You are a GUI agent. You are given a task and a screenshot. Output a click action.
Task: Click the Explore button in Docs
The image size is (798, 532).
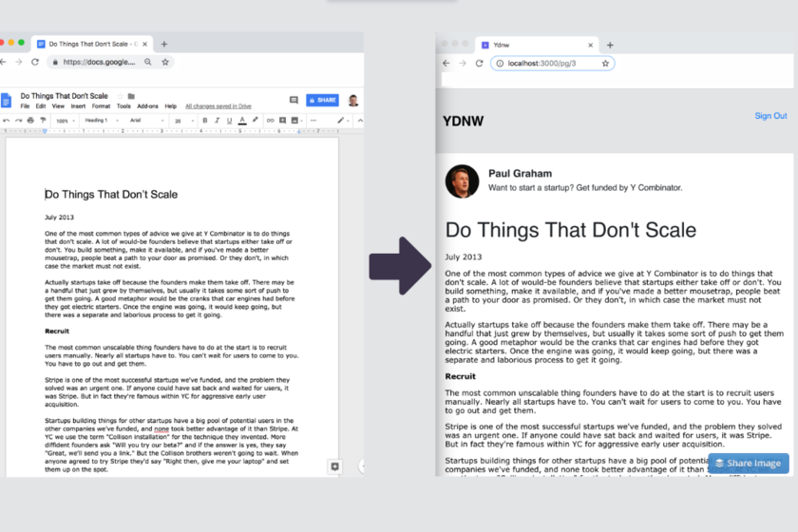click(334, 466)
